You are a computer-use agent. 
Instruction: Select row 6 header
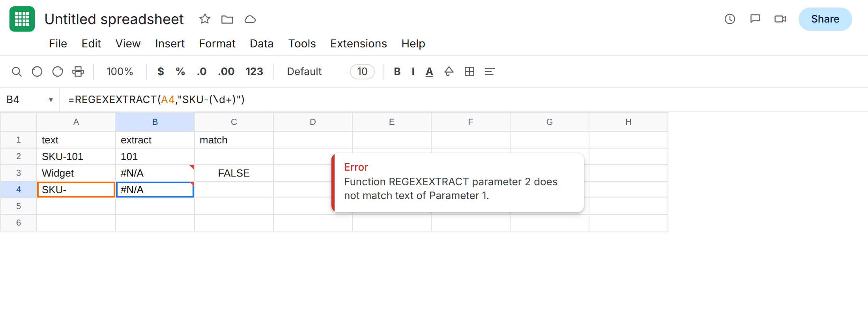(19, 223)
